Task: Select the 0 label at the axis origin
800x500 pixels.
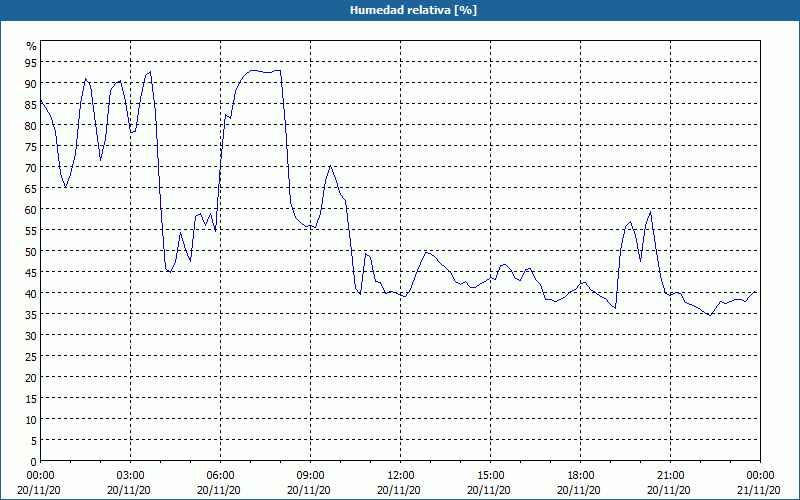Action: pyautogui.click(x=34, y=462)
